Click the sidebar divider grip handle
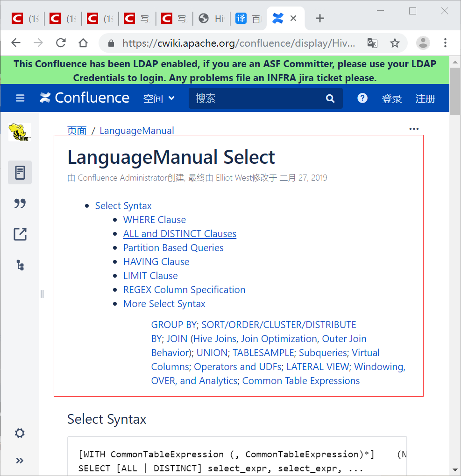The image size is (461, 476). (x=42, y=294)
